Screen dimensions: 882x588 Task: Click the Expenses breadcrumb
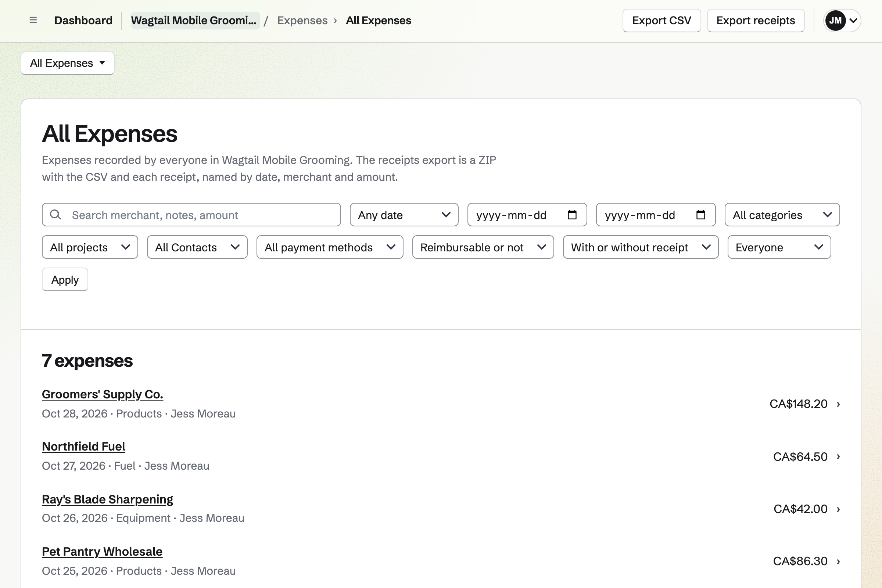pos(302,20)
